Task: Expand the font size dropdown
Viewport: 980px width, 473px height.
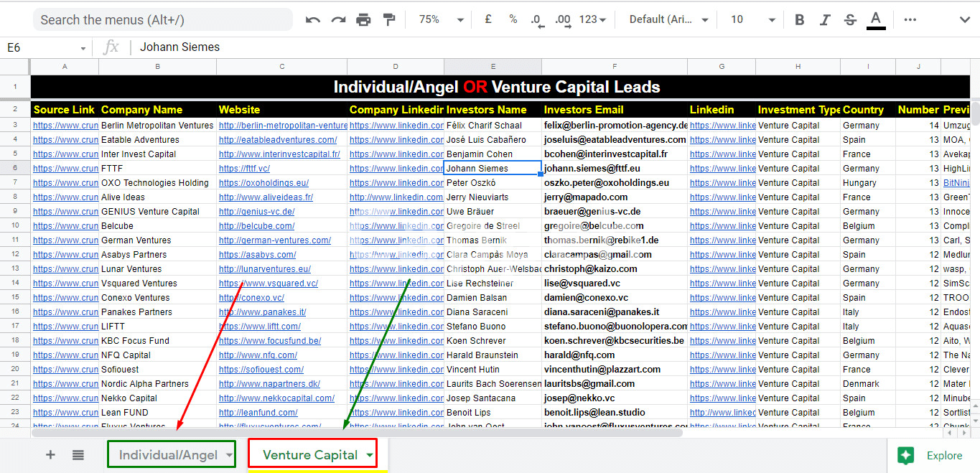Action: (x=752, y=19)
